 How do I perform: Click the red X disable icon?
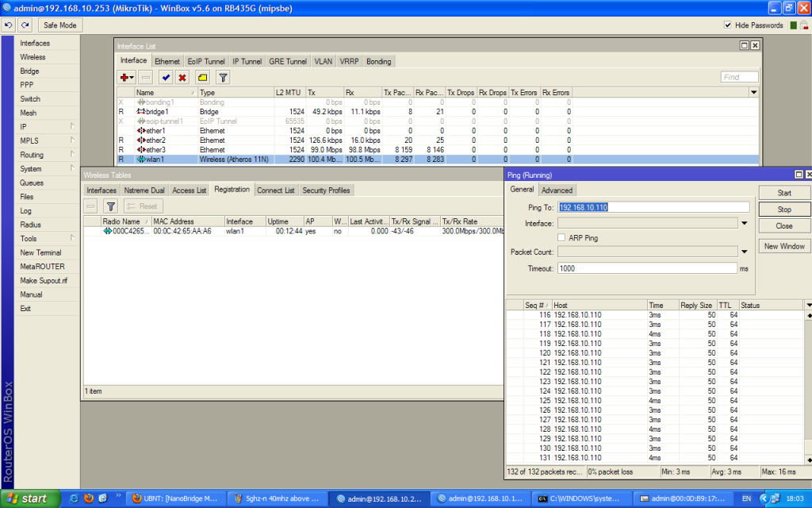[x=182, y=77]
